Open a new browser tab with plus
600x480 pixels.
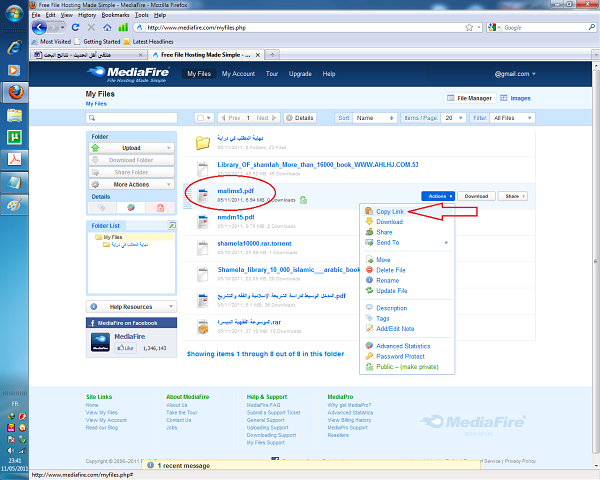coord(272,55)
